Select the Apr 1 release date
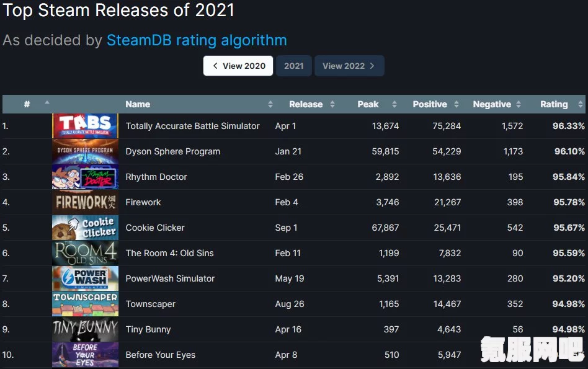 point(285,126)
